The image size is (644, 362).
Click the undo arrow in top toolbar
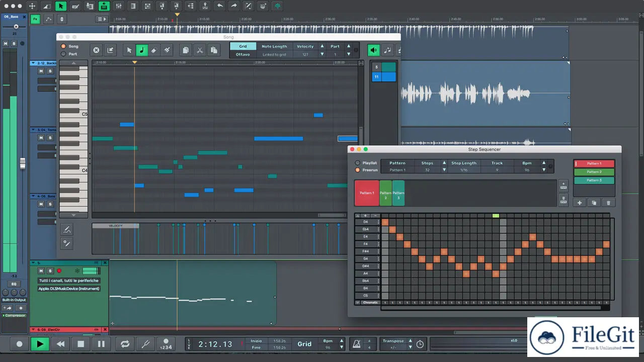tap(220, 6)
